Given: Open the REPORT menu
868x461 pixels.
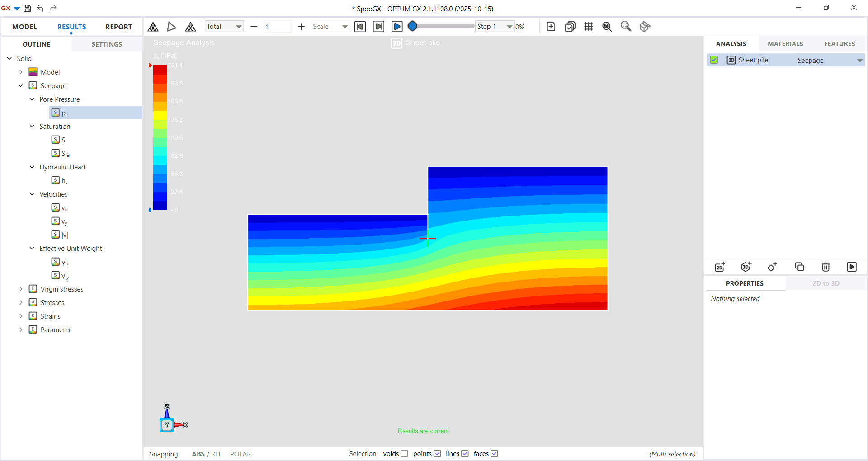Looking at the screenshot, I should point(118,27).
